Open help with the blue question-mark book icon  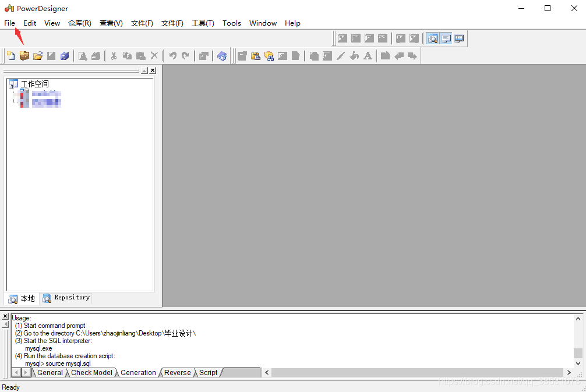(x=222, y=56)
